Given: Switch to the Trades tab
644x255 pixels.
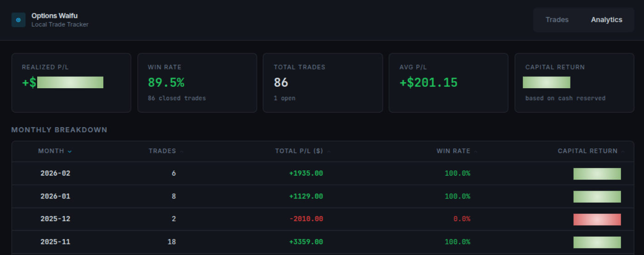Looking at the screenshot, I should [x=557, y=20].
